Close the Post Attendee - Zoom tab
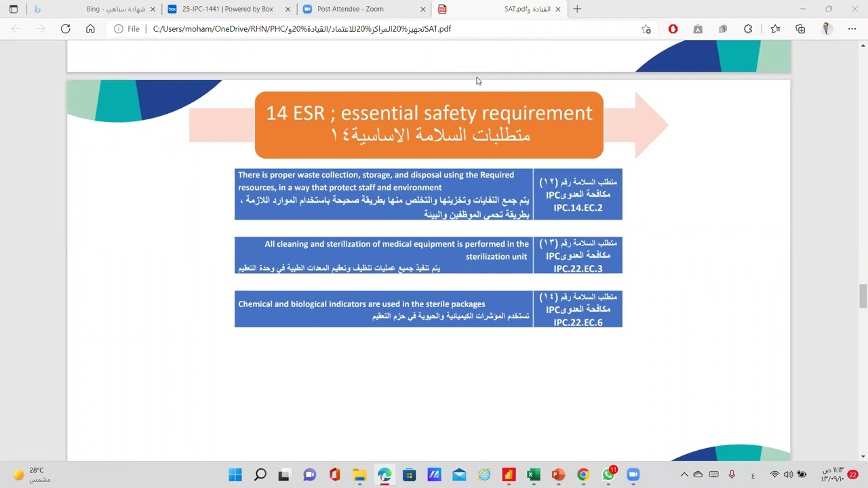 pos(423,9)
